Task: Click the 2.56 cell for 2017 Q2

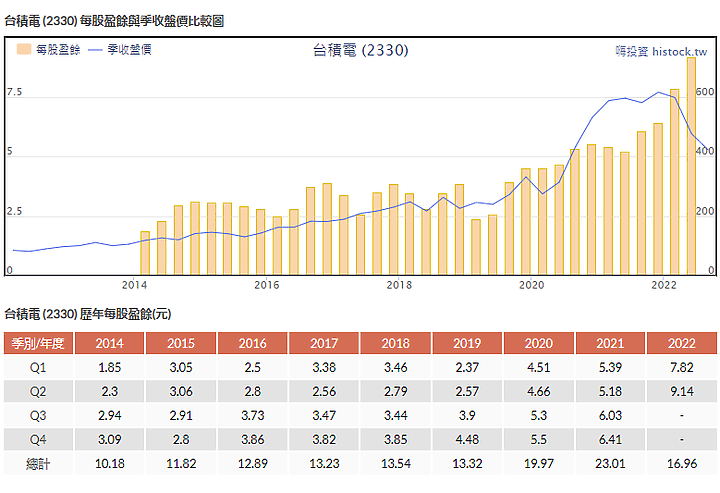Action: click(x=324, y=391)
